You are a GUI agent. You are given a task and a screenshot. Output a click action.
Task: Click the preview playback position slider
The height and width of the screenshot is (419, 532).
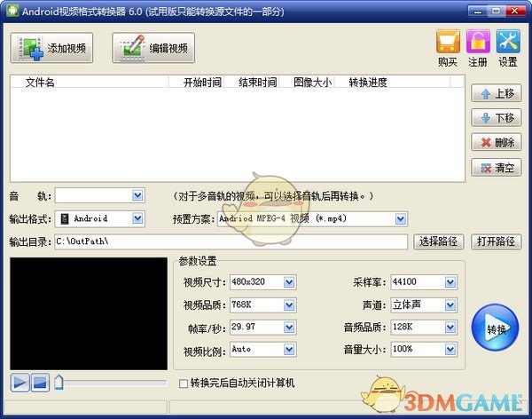(111, 383)
